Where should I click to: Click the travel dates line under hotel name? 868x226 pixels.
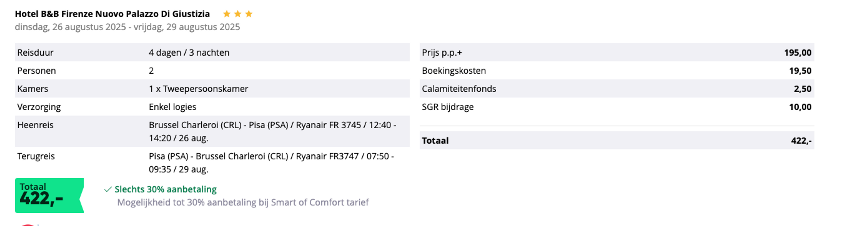127,27
